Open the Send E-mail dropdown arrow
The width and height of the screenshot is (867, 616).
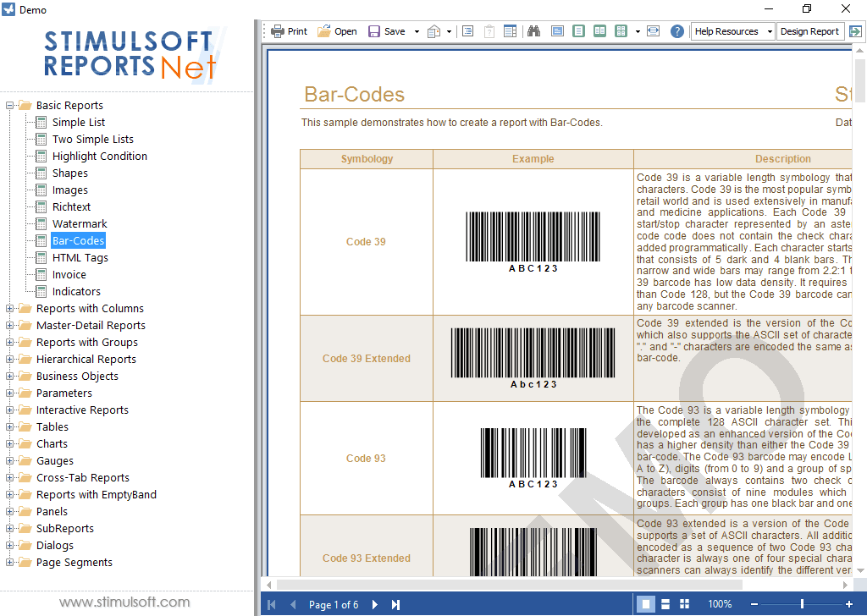click(449, 31)
